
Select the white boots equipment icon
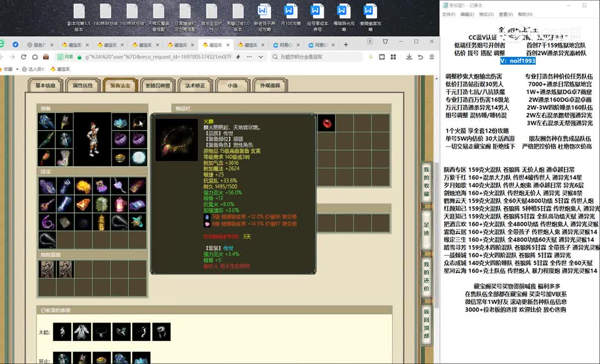pyautogui.click(x=65, y=158)
